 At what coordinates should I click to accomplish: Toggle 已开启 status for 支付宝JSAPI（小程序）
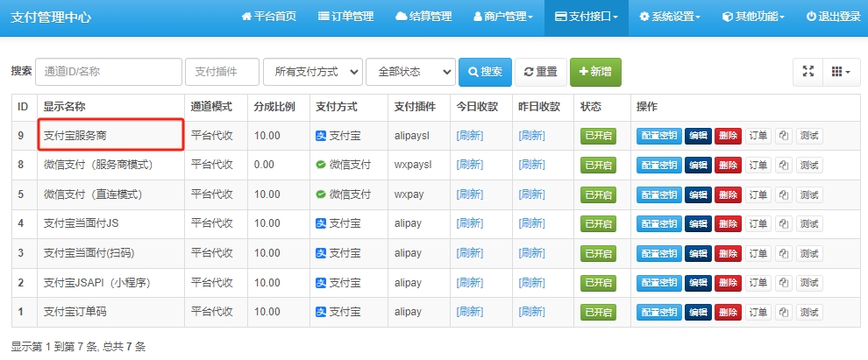click(599, 283)
